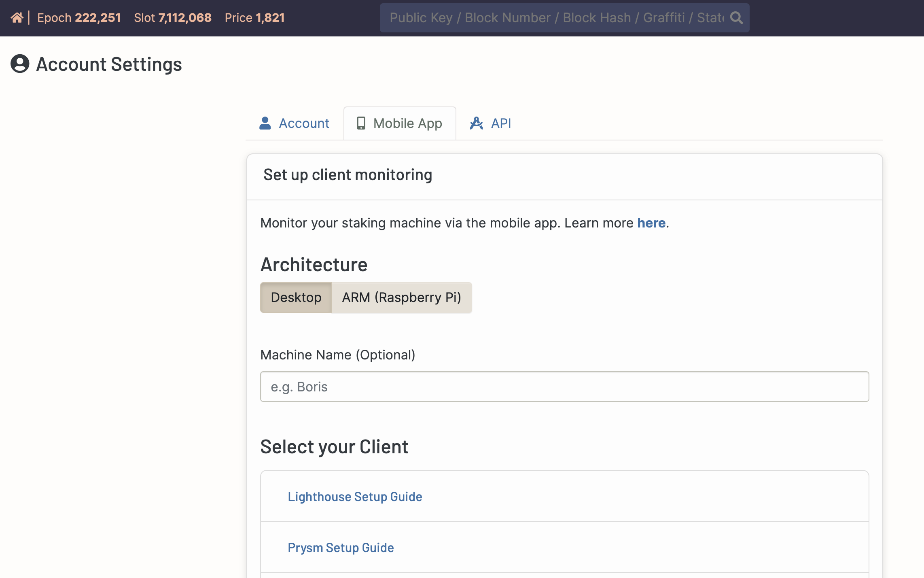Click the phone icon on Mobile App tab
The image size is (924, 578).
[361, 123]
